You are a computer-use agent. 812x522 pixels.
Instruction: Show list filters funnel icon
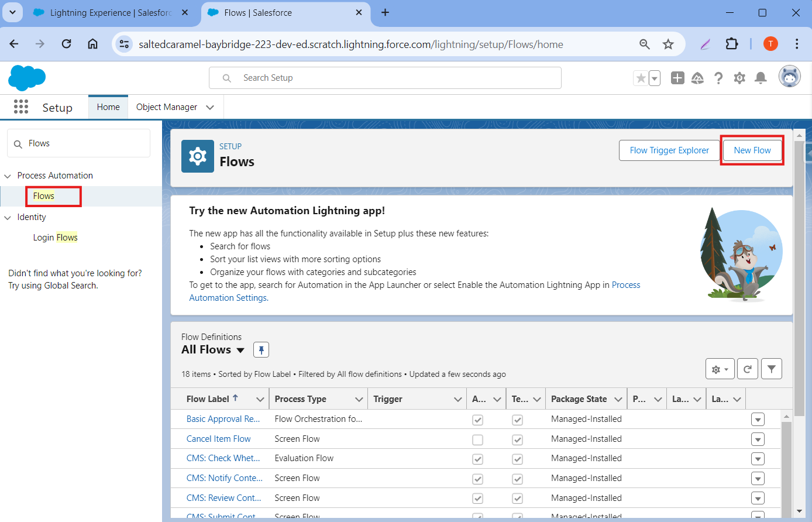(772, 369)
